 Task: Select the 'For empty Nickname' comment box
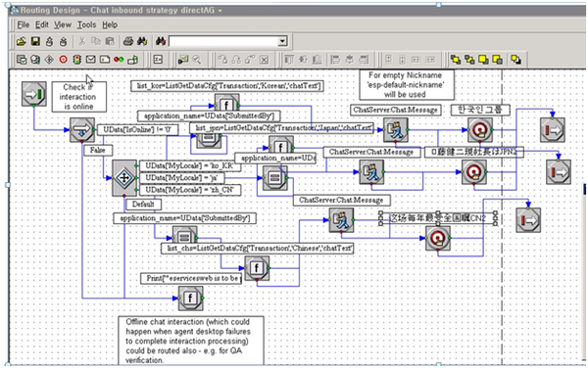pyautogui.click(x=407, y=84)
